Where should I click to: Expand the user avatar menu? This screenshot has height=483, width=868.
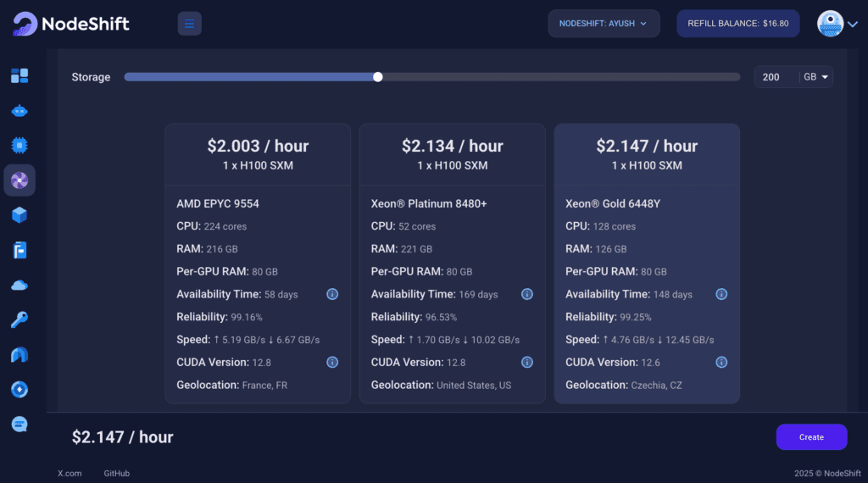pos(837,24)
